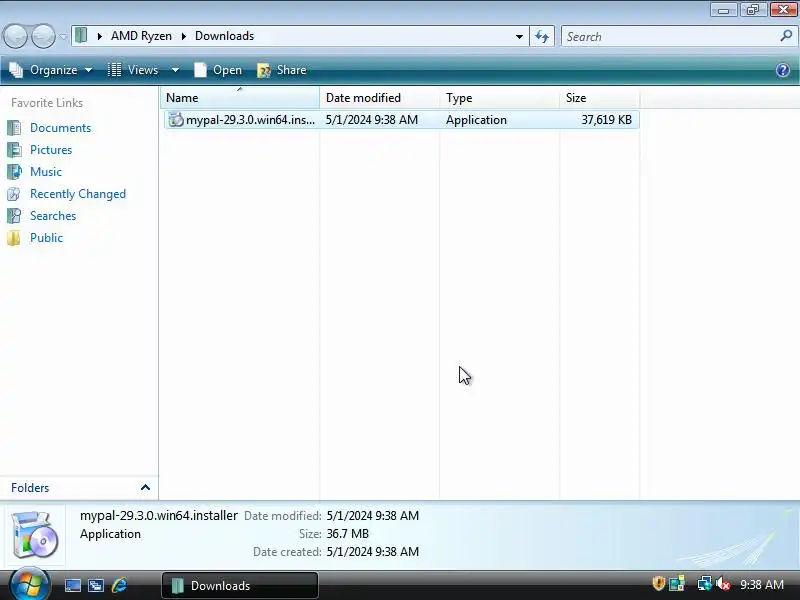Expand arrow after AMD Ryzen breadcrumb
This screenshot has height=600, width=800.
pos(184,36)
